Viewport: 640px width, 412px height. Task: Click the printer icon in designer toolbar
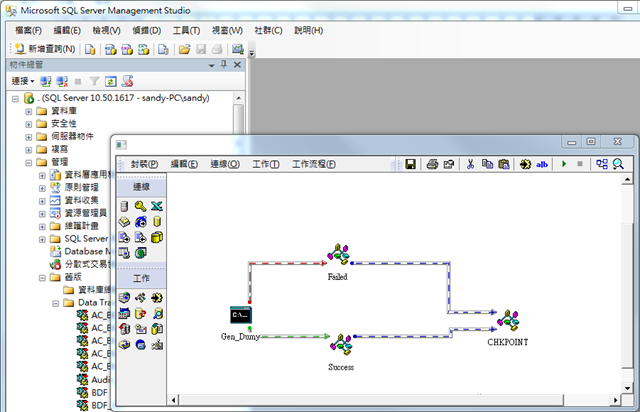(432, 164)
